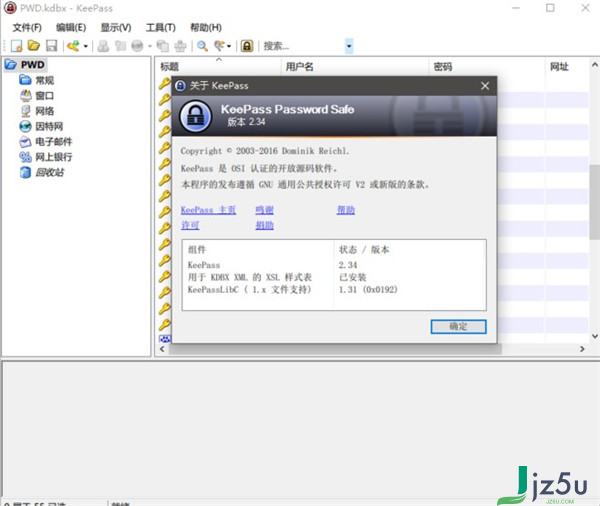This screenshot has height=506, width=600.
Task: Click the Copy user name toolbar icon
Action: click(103, 46)
